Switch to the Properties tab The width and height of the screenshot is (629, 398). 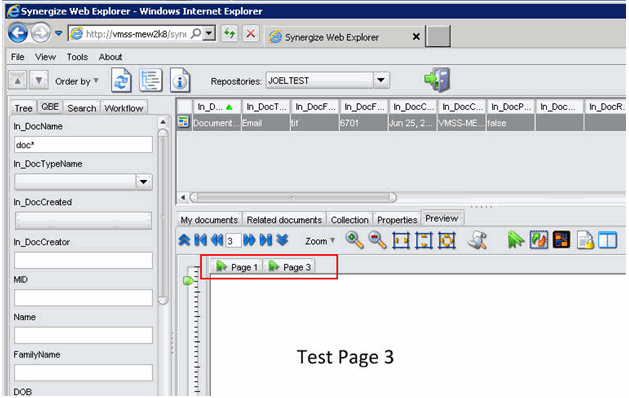397,220
